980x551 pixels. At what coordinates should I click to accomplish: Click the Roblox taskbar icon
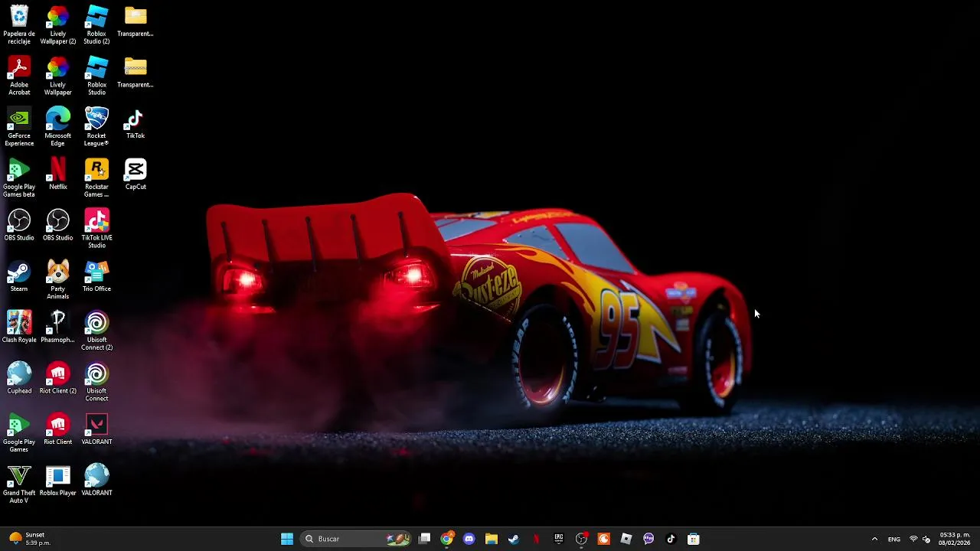click(x=626, y=539)
